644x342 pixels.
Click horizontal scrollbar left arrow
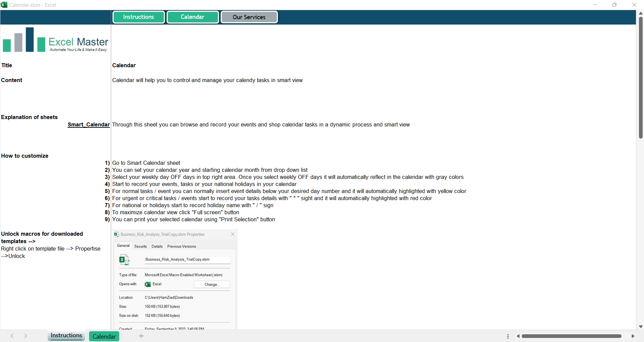pos(518,336)
